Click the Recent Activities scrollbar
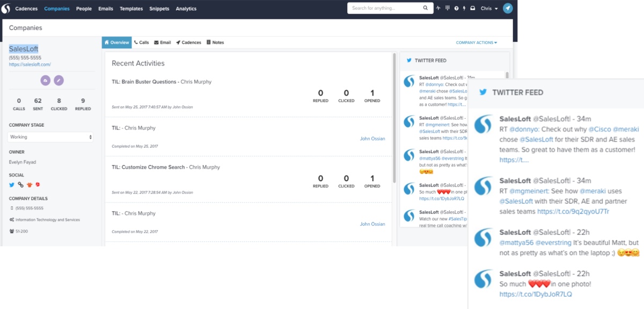 [394, 118]
